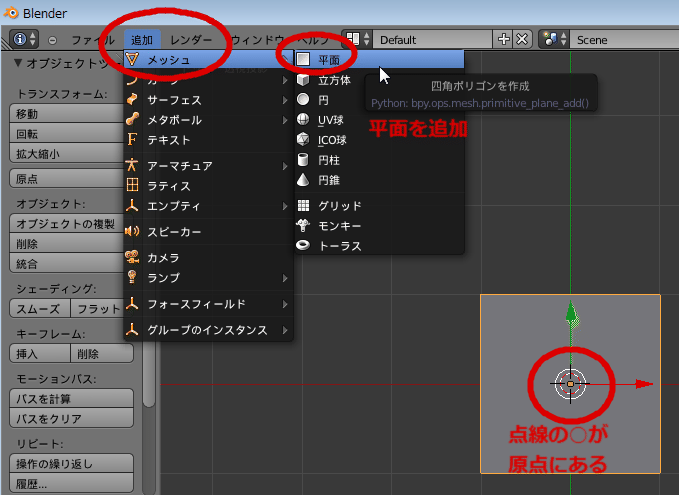Choose 平面 from the mesh submenu

379,59
